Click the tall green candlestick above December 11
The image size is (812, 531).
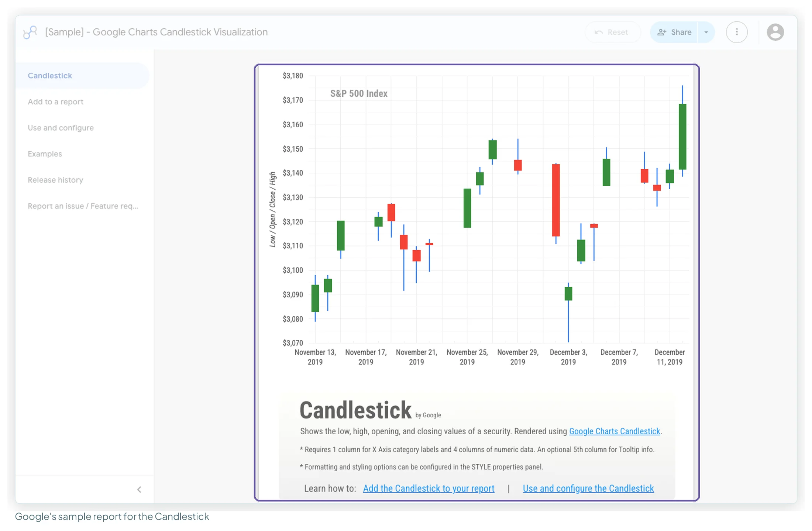[682, 137]
